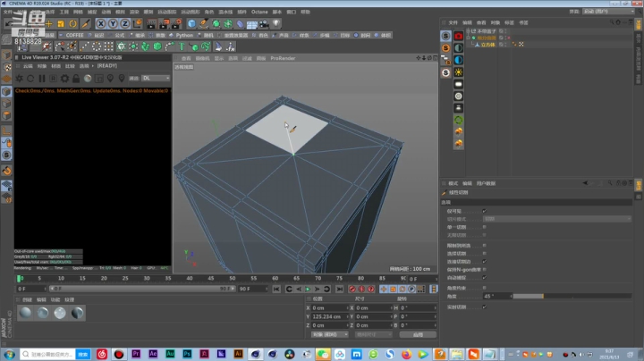The image size is (644, 361).
Task: Click the MoText T icon
Action: click(x=182, y=46)
